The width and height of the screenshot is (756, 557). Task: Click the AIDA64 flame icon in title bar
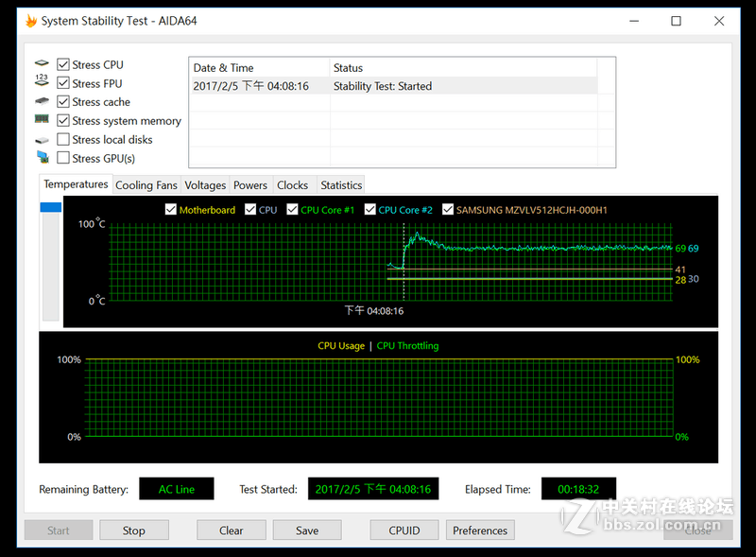31,21
